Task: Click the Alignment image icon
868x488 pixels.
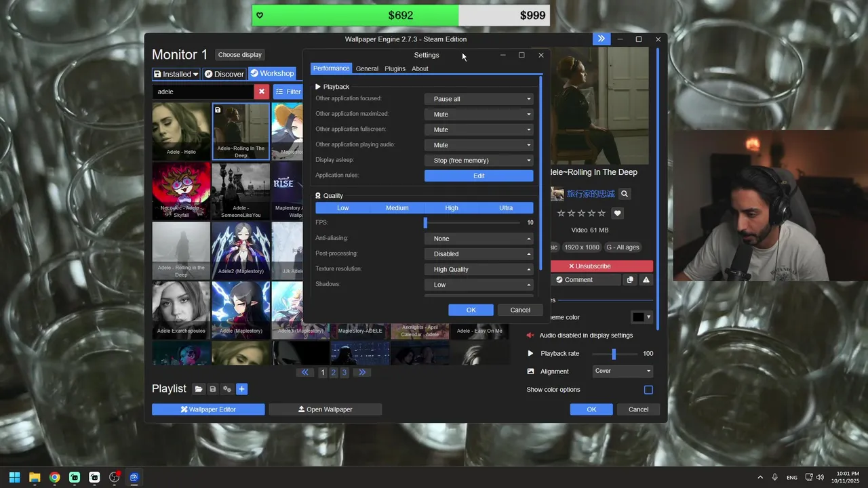Action: tap(531, 371)
